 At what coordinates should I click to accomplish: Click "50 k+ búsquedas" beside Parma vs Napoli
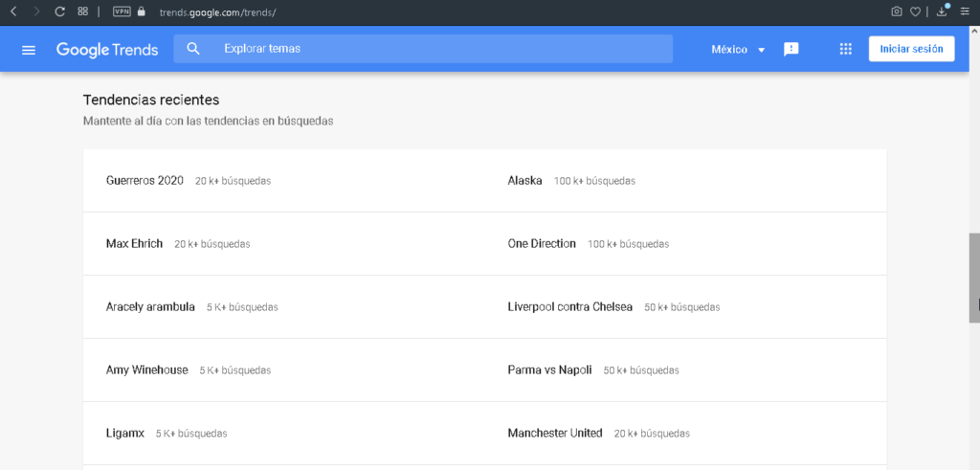(641, 370)
